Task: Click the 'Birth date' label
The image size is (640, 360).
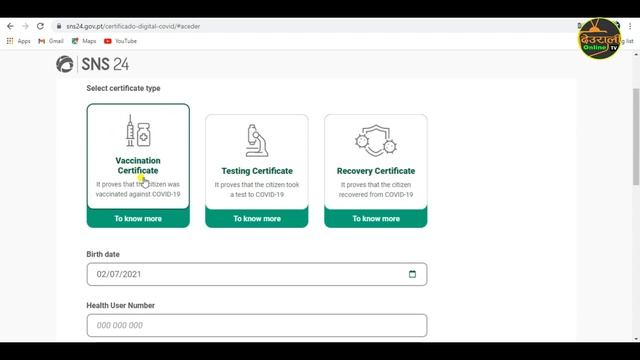Action: point(103,254)
